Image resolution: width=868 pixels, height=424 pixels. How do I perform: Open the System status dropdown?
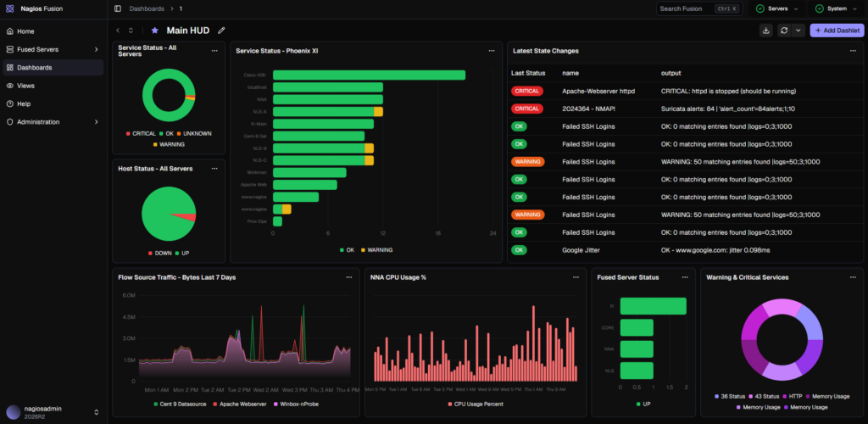[x=835, y=8]
